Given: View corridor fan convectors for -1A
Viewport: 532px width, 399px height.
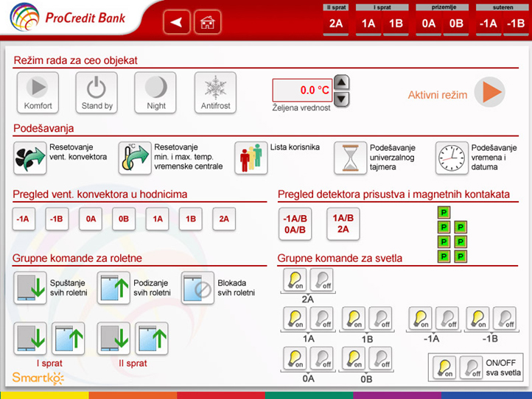Looking at the screenshot, I should pos(24,219).
